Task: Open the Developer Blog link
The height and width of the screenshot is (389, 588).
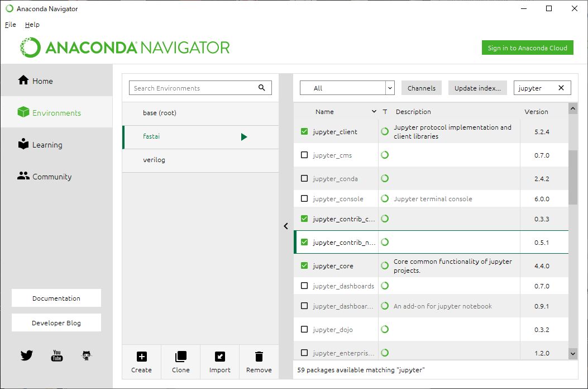Action: 56,322
